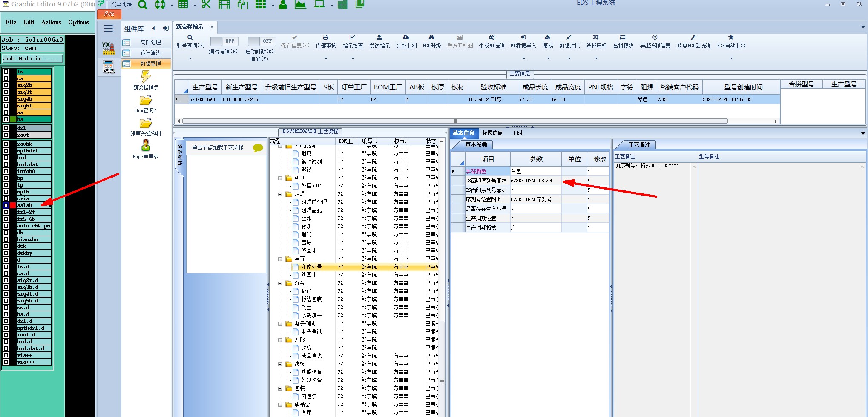Viewport: 868px width, 417px height.
Task: Switch to the 工时 tab
Action: 517,133
